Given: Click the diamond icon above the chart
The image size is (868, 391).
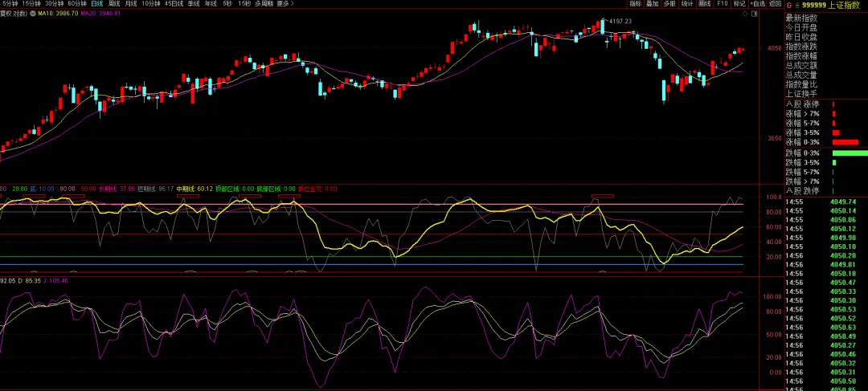Looking at the screenshot, I should [x=745, y=14].
